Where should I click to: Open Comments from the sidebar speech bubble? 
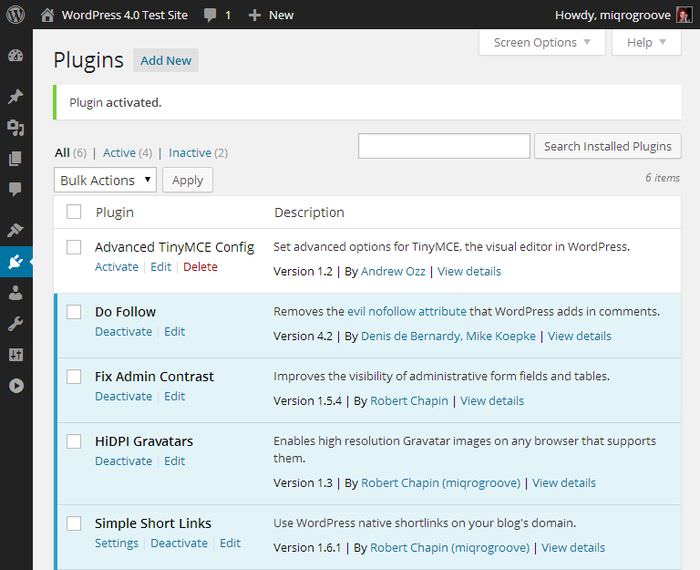pyautogui.click(x=16, y=189)
